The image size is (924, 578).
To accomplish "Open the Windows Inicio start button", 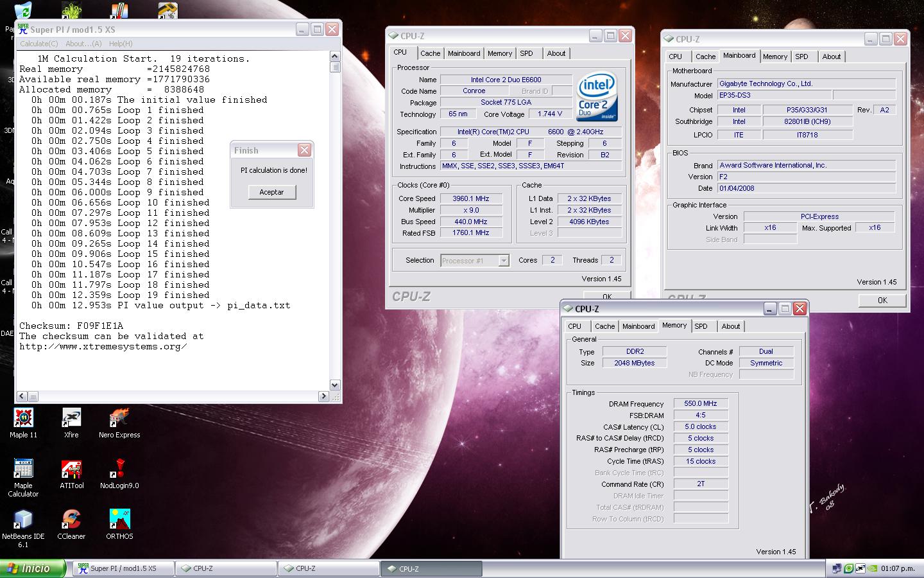I will click(x=33, y=568).
